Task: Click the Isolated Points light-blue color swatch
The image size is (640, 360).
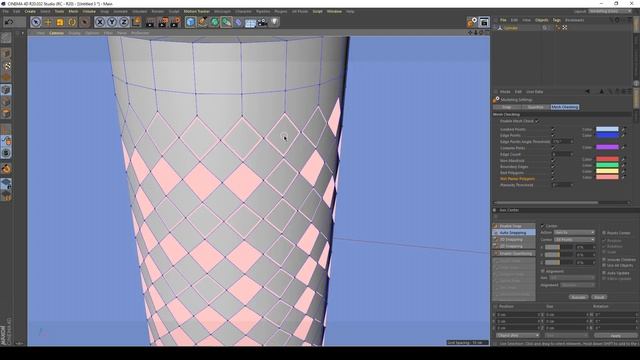Action: (x=607, y=129)
